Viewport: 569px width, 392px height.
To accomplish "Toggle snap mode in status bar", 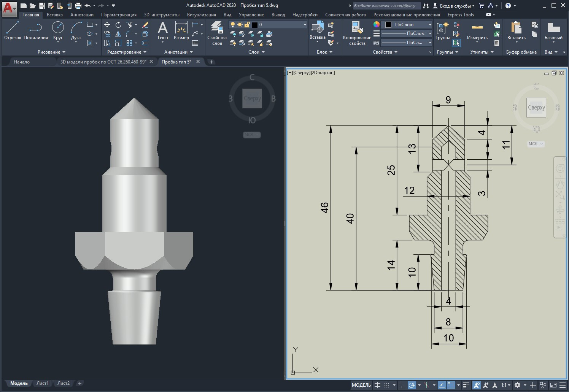I will (387, 385).
